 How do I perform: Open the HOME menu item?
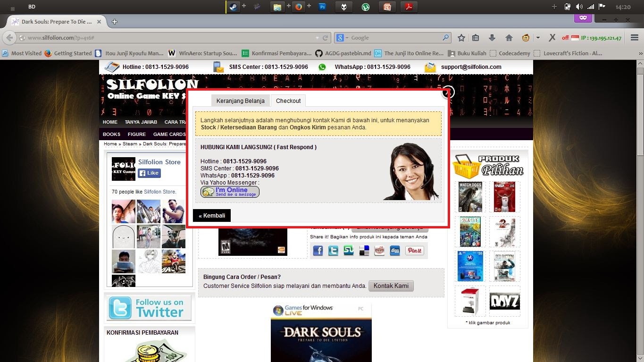(110, 122)
